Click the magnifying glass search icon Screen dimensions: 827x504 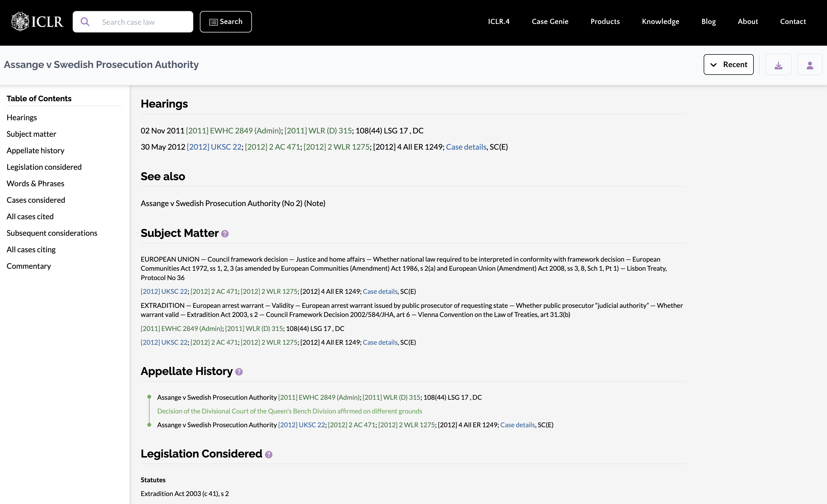coord(85,22)
